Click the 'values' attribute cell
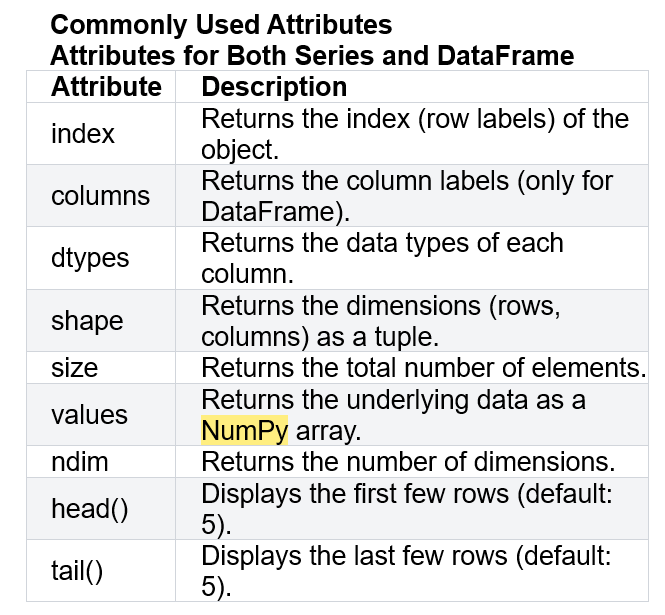The width and height of the screenshot is (665, 615). coord(101,414)
